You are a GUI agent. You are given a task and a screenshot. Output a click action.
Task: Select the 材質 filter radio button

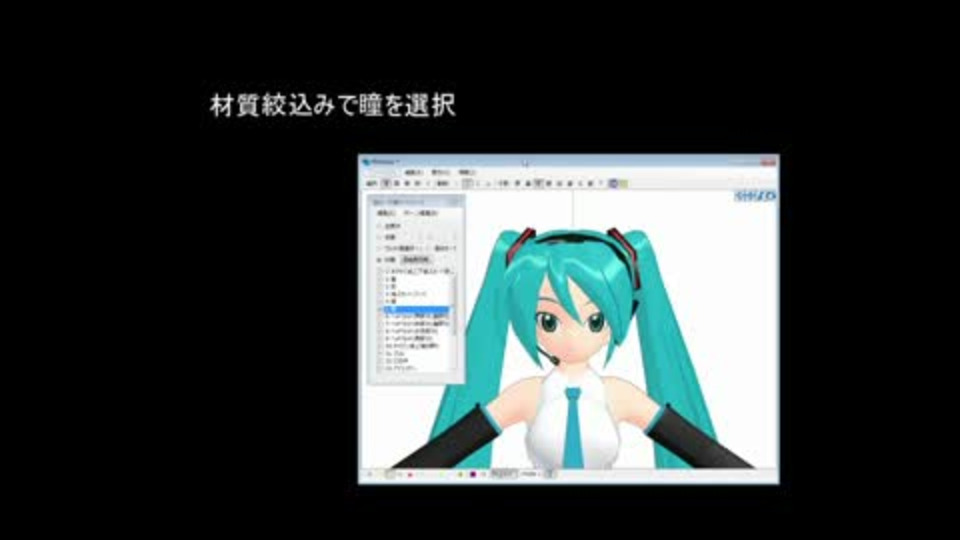click(379, 260)
